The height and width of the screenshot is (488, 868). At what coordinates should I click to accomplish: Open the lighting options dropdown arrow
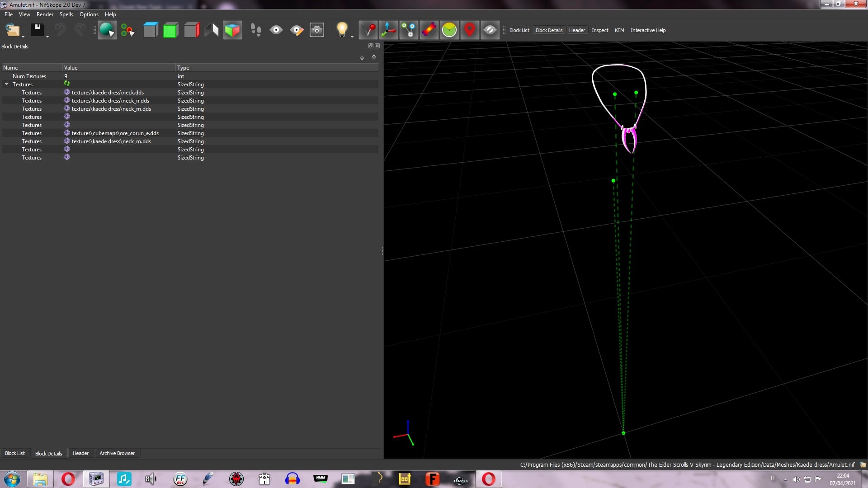point(352,37)
